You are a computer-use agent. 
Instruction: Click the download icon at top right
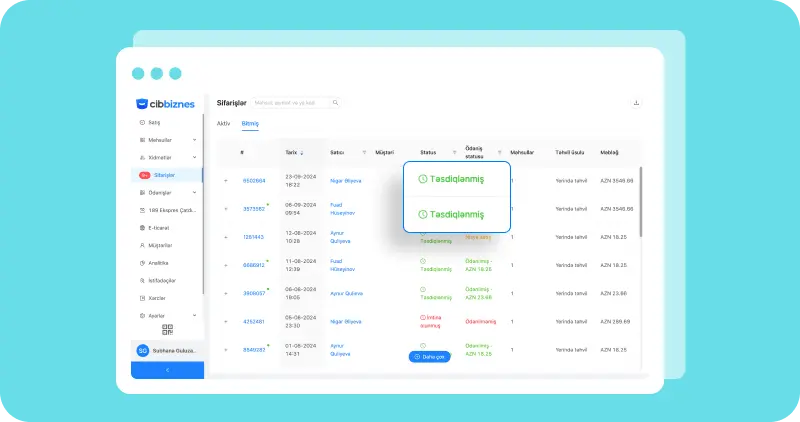coord(636,103)
